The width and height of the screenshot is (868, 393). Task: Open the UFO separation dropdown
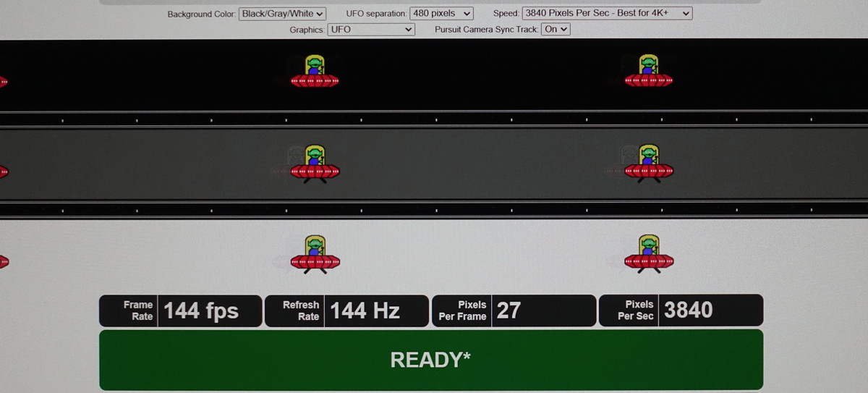pos(441,13)
